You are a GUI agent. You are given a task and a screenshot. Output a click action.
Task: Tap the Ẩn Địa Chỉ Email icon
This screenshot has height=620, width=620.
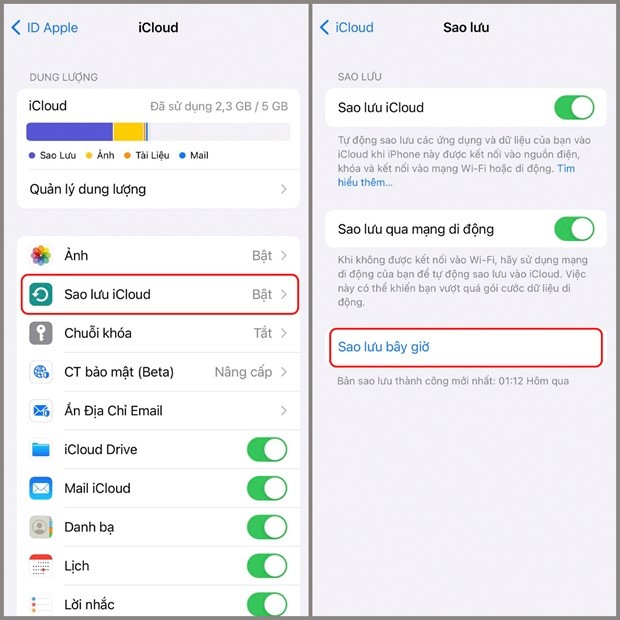point(41,410)
